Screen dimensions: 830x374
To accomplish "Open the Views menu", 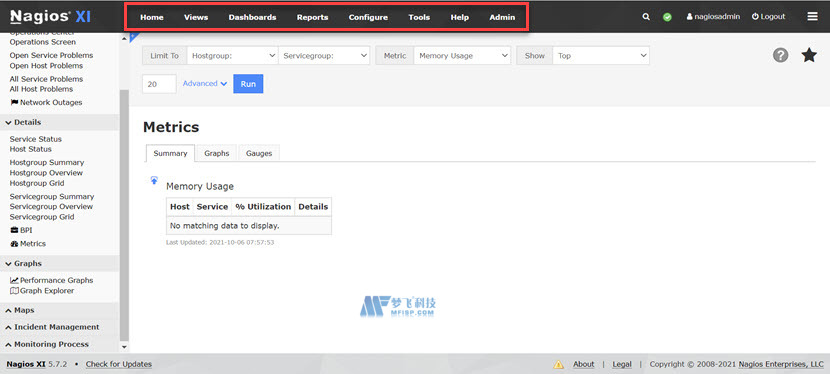I will pos(196,17).
